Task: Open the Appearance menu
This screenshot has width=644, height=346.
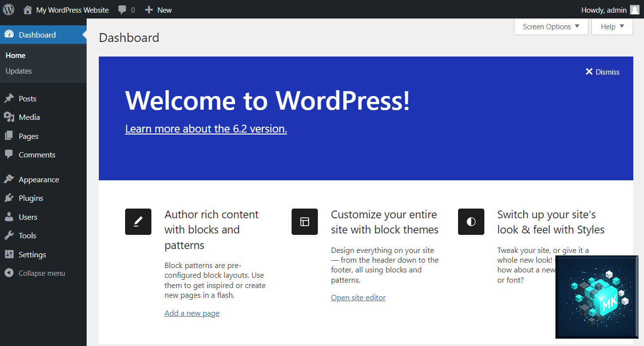Action: 43,179
